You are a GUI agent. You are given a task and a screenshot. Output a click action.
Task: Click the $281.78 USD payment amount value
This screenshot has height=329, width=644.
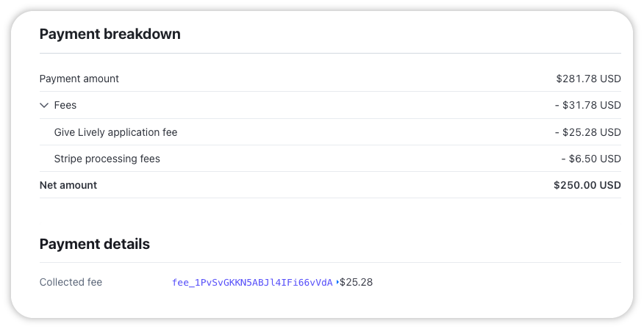coord(588,79)
